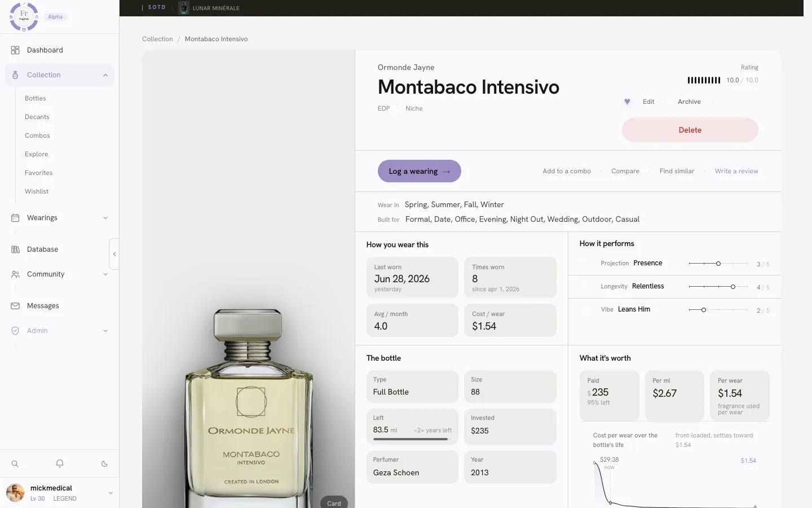Click the Niche tag
The image size is (812, 508).
click(414, 108)
